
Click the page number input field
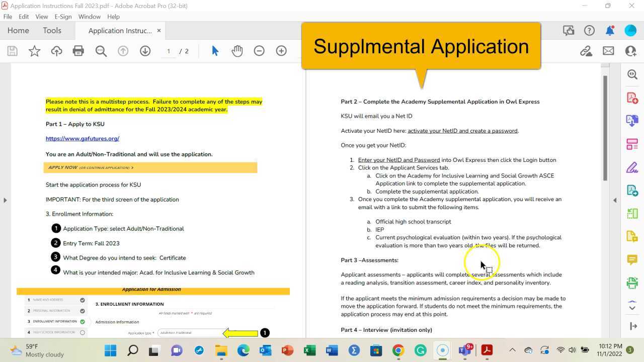[x=169, y=51]
